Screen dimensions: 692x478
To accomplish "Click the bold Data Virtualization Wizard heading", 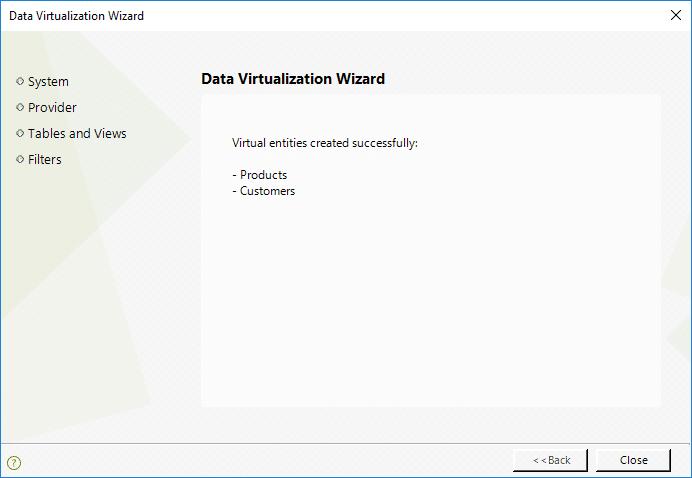I will [293, 79].
